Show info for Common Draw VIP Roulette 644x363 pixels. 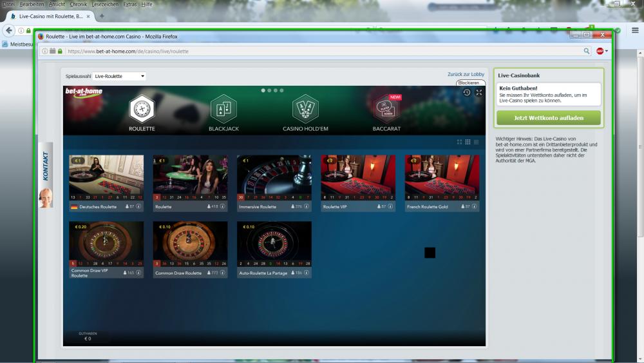[139, 273]
